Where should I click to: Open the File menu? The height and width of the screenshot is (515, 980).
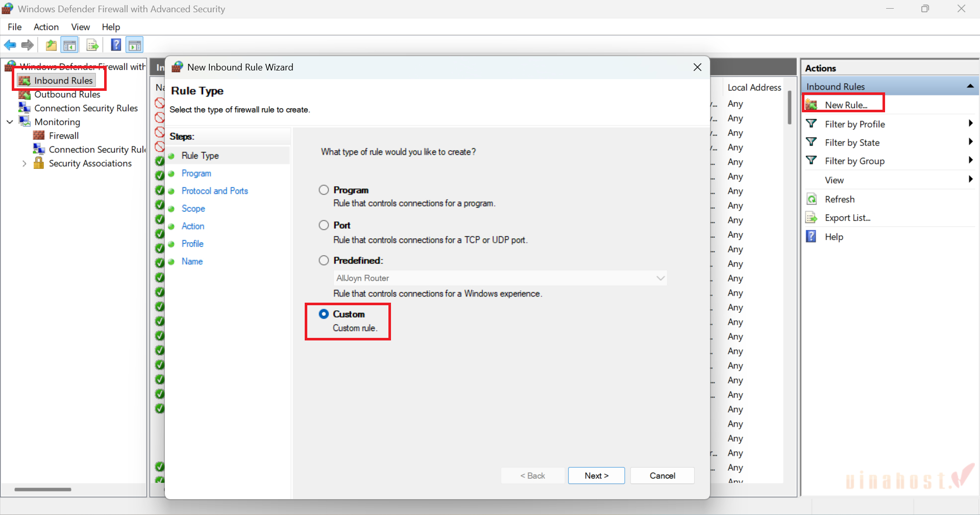tap(15, 27)
